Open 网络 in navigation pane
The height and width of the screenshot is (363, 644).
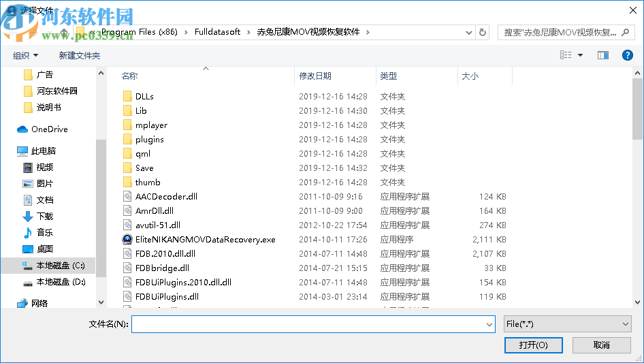33,303
